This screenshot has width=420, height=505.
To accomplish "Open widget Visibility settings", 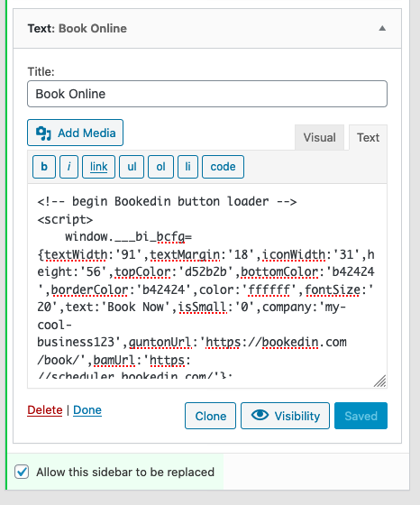I will tap(285, 416).
